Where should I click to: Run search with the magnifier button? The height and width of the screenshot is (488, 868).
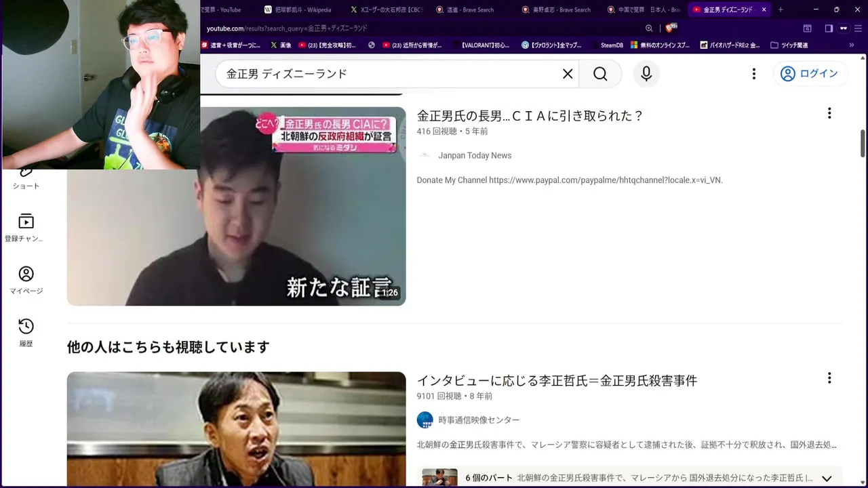click(600, 74)
